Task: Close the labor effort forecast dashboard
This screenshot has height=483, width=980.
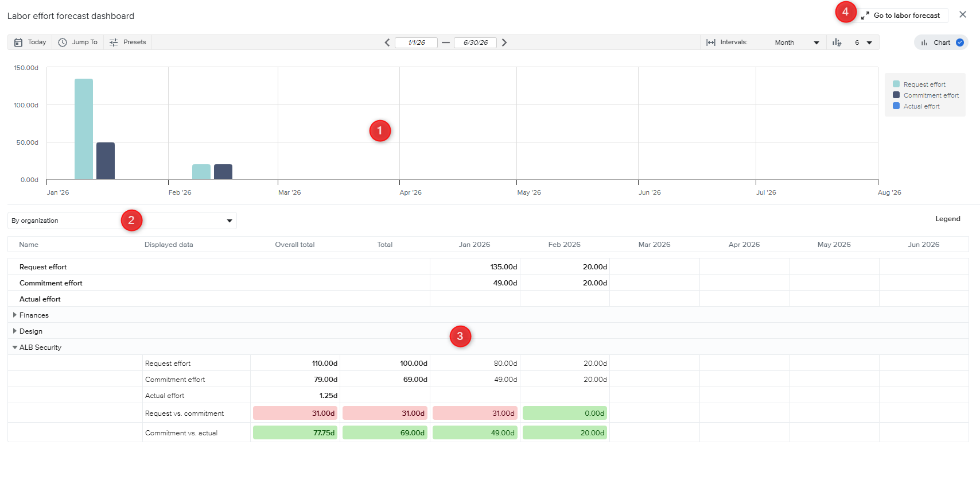Action: tap(962, 15)
